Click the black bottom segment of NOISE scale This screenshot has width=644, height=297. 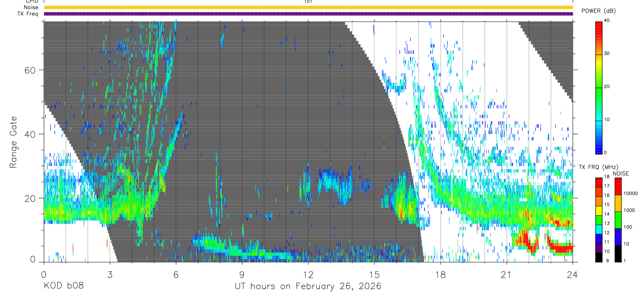point(618,254)
